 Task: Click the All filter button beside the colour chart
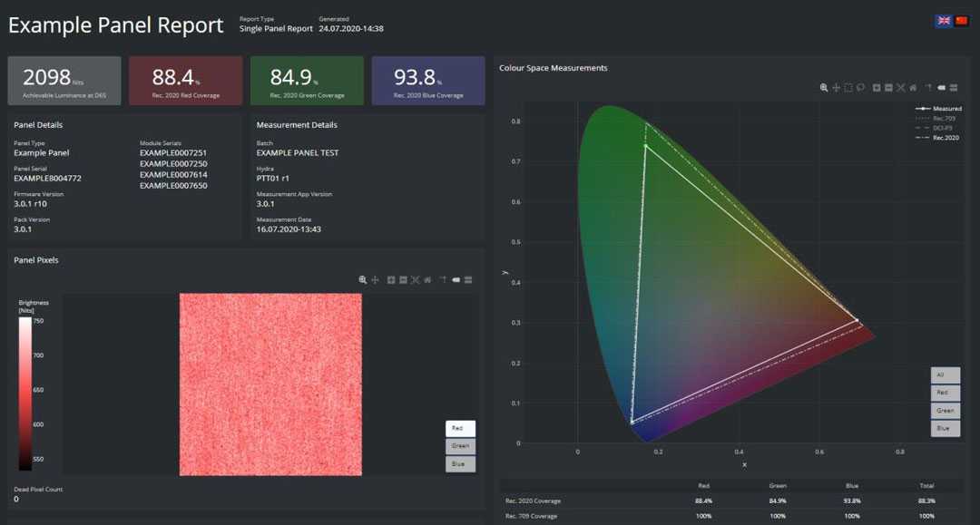tap(945, 374)
